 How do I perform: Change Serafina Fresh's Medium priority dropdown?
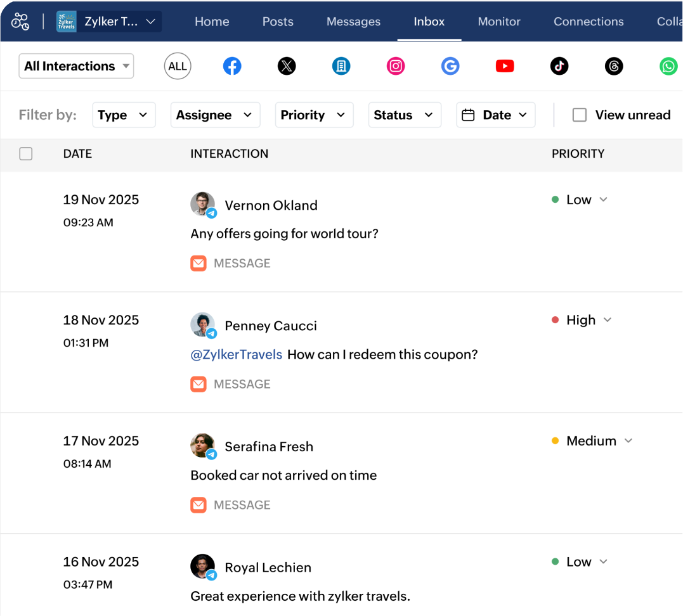[x=599, y=441]
